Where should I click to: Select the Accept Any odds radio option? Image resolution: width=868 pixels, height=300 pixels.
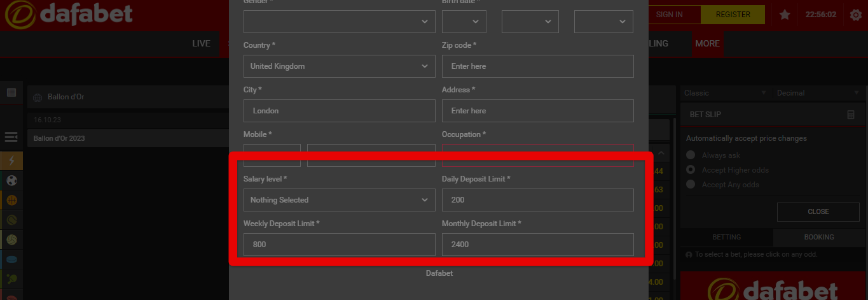[690, 185]
